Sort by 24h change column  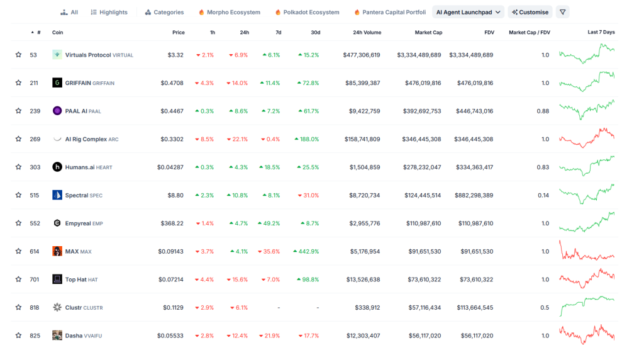coord(245,33)
